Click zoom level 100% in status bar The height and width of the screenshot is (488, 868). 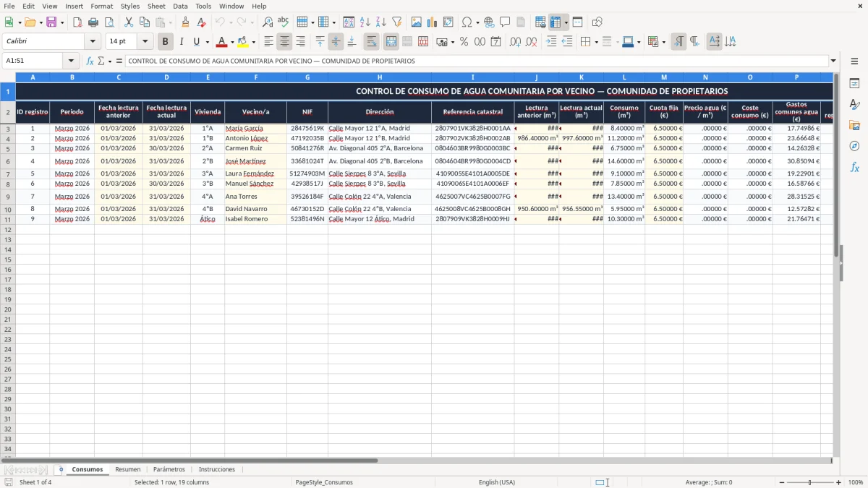click(x=856, y=482)
